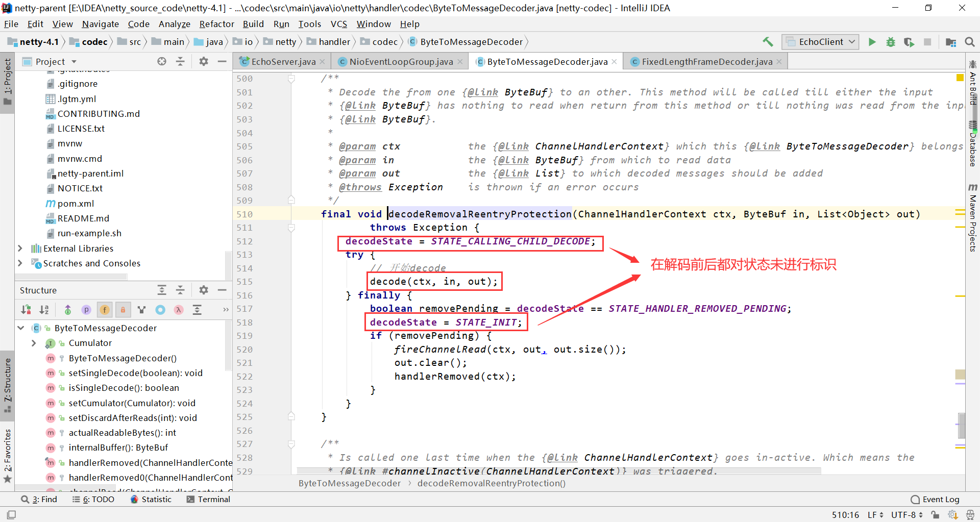
Task: Click netty-4.1 breadcrumb in navigation bar
Action: click(x=34, y=42)
